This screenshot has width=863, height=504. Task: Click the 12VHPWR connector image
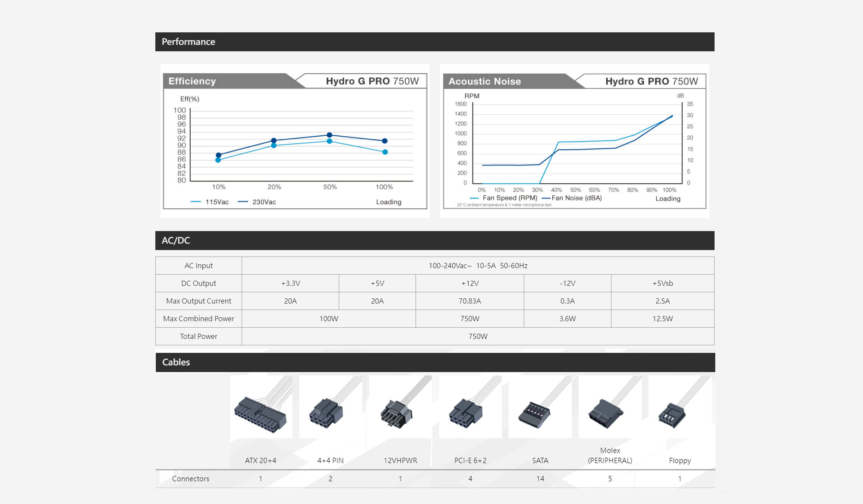pyautogui.click(x=400, y=407)
